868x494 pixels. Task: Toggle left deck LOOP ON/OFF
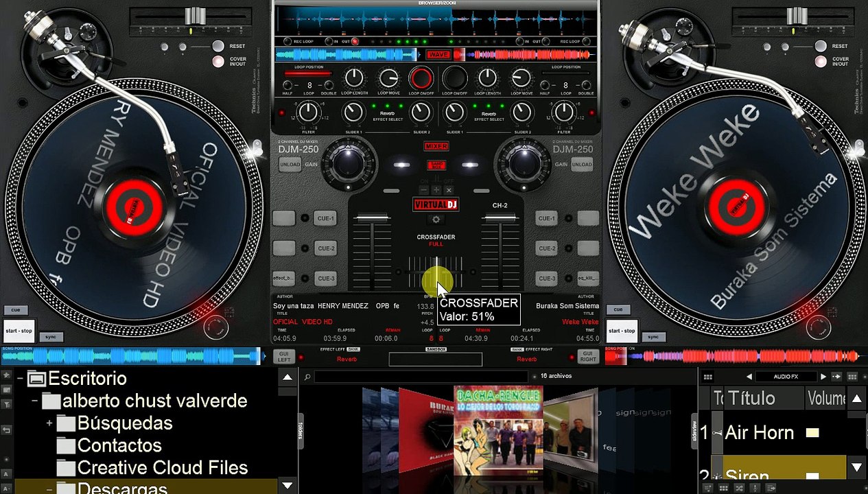(421, 78)
